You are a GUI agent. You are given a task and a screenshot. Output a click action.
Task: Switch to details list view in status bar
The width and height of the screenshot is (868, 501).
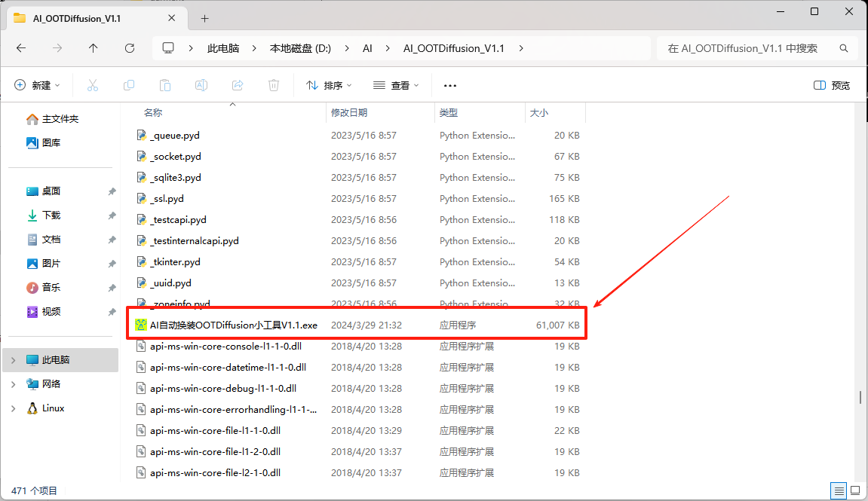coord(839,490)
